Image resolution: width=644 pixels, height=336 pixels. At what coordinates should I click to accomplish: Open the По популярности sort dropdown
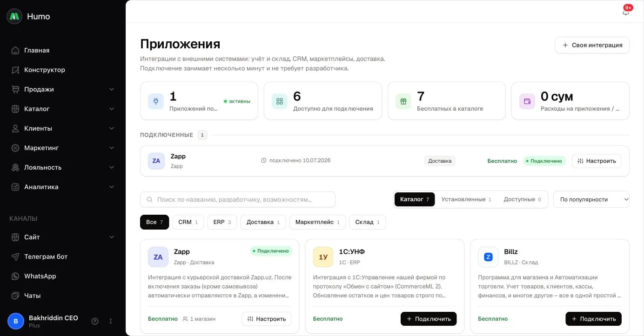click(x=591, y=199)
